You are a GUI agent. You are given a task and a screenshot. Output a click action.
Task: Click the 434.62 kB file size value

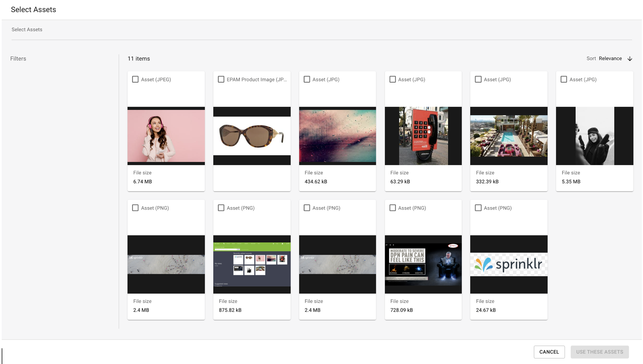pos(316,181)
